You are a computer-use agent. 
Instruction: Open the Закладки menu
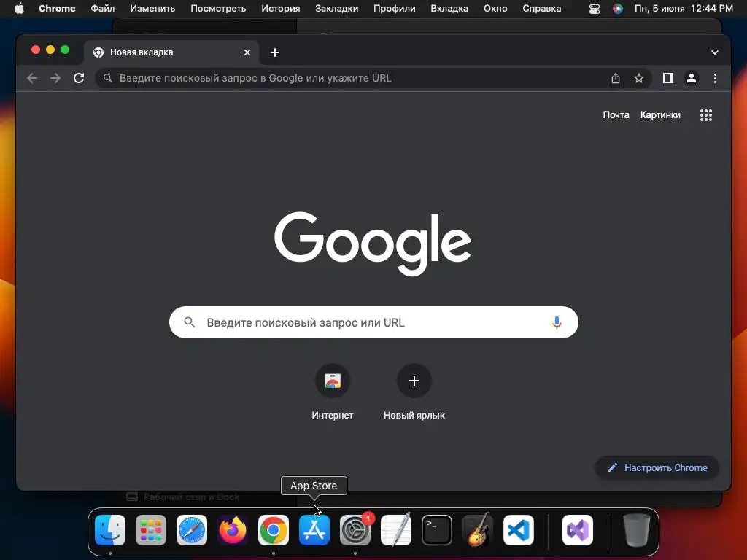(337, 9)
